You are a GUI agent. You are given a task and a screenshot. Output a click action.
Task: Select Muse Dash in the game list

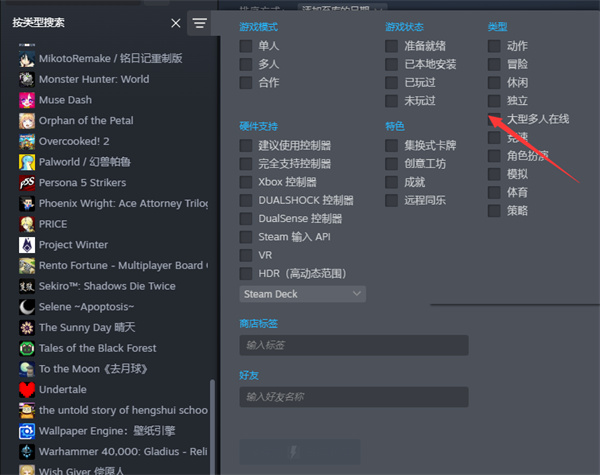coord(65,100)
